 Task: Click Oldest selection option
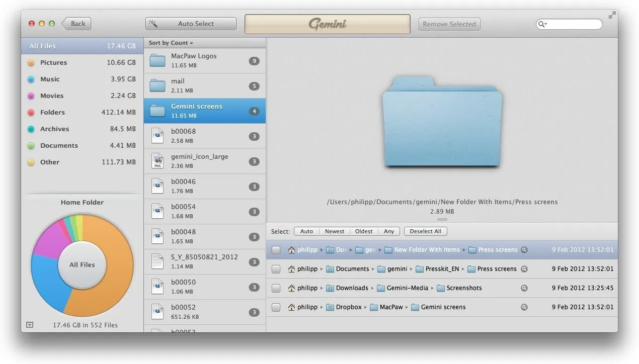(x=364, y=231)
